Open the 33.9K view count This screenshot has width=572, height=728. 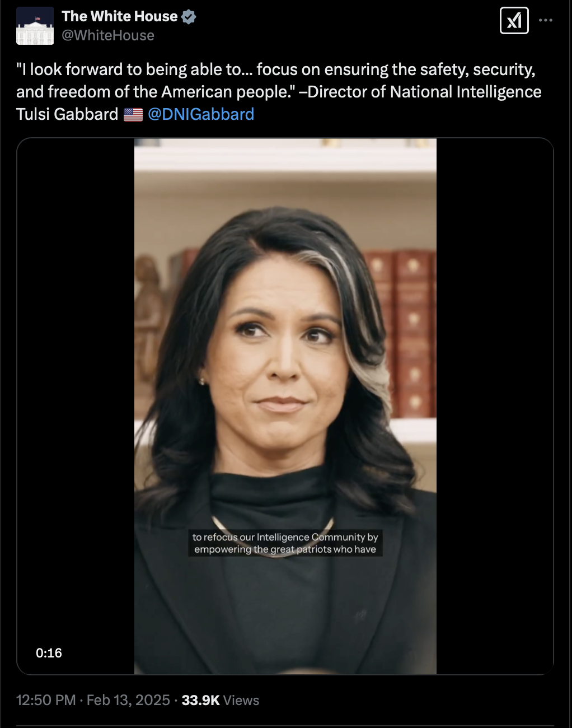pyautogui.click(x=200, y=700)
